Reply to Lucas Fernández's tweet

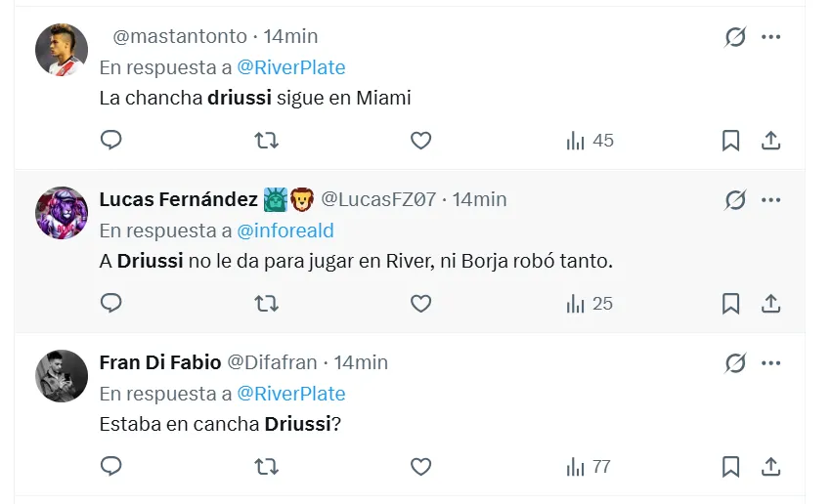click(x=111, y=304)
